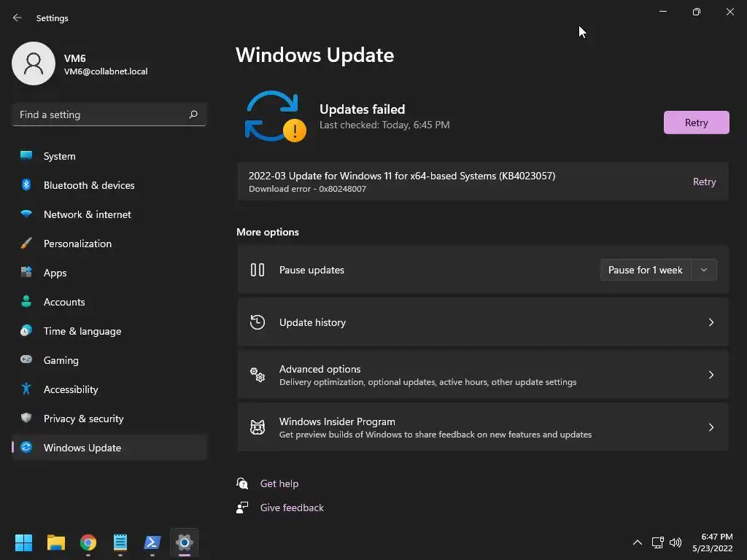The width and height of the screenshot is (747, 560).
Task: Select Time & language in sidebar
Action: pos(109,331)
